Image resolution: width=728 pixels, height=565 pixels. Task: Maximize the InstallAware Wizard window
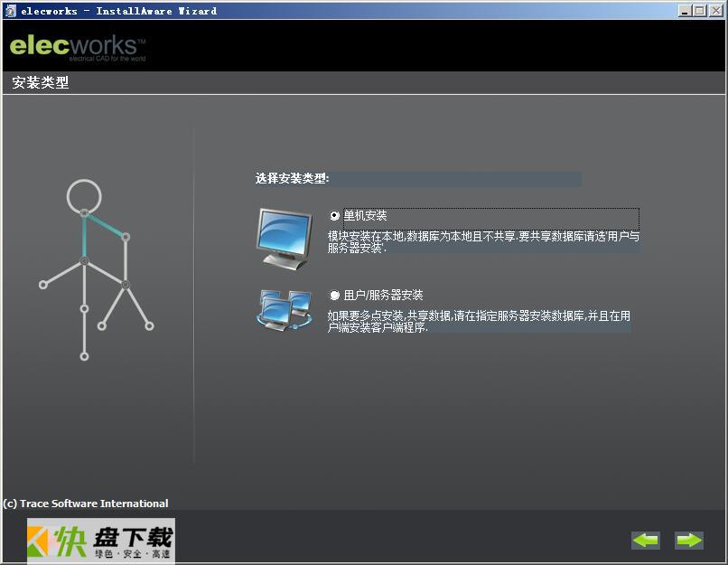click(700, 11)
